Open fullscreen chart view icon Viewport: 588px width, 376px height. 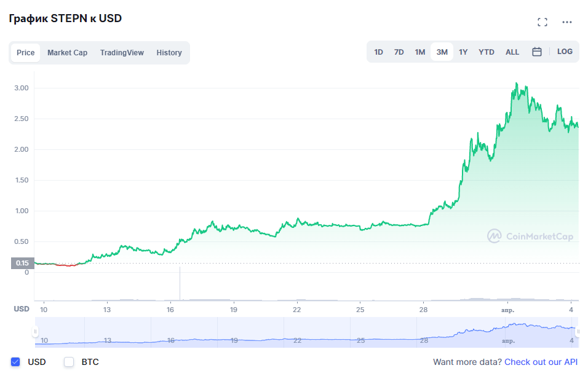(542, 22)
